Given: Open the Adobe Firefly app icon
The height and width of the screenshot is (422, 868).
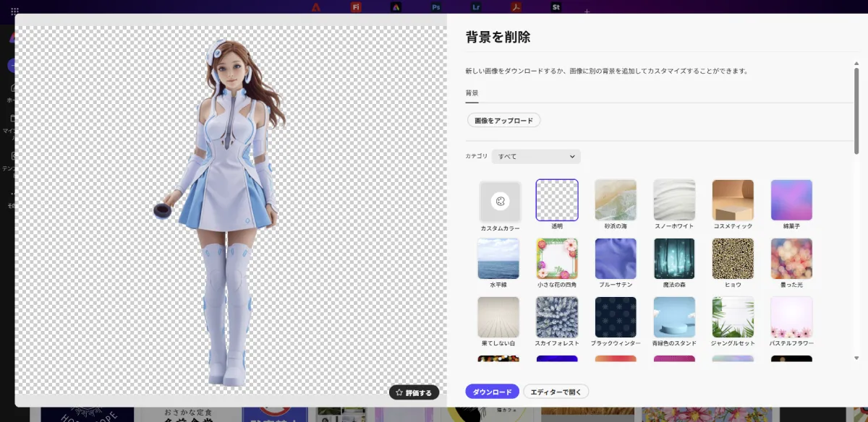Looking at the screenshot, I should 356,7.
